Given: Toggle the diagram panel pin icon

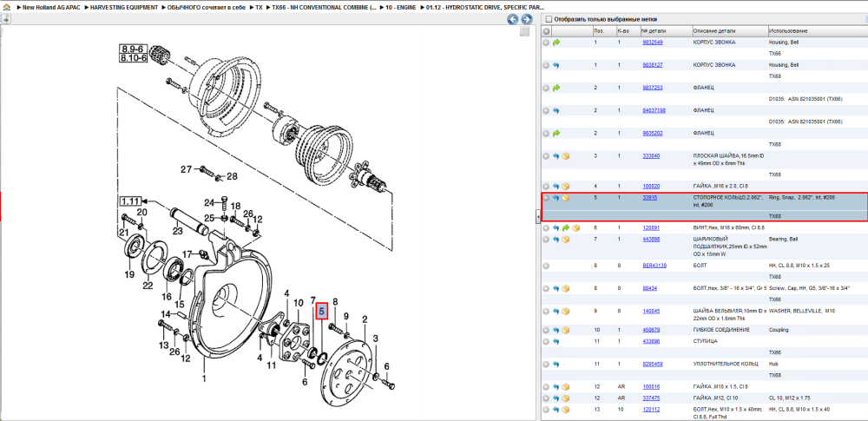Looking at the screenshot, I should [x=5, y=19].
